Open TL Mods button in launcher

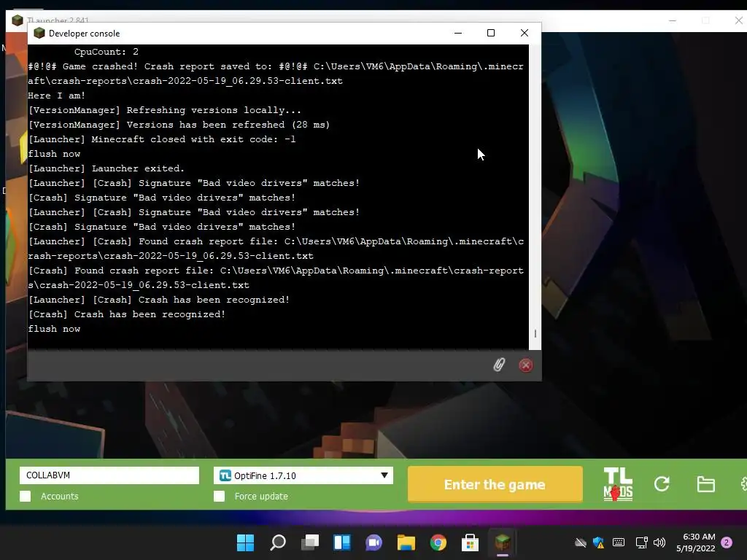pos(618,484)
